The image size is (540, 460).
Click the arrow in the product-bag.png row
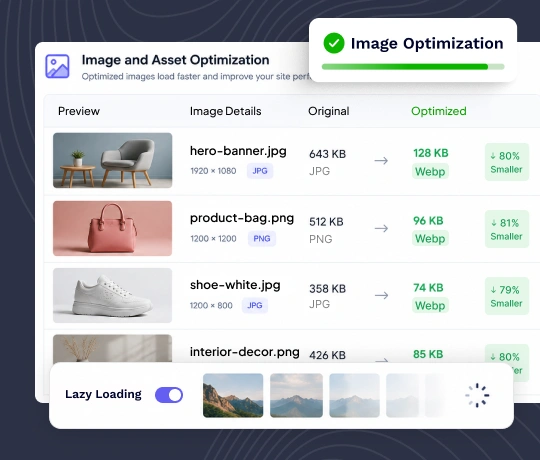[381, 228]
